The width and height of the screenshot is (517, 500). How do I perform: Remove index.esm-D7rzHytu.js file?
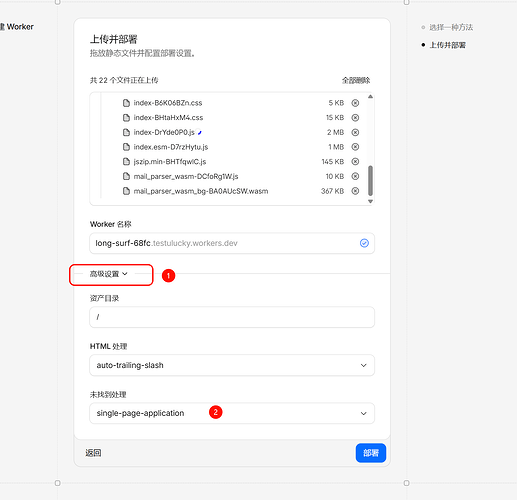355,147
